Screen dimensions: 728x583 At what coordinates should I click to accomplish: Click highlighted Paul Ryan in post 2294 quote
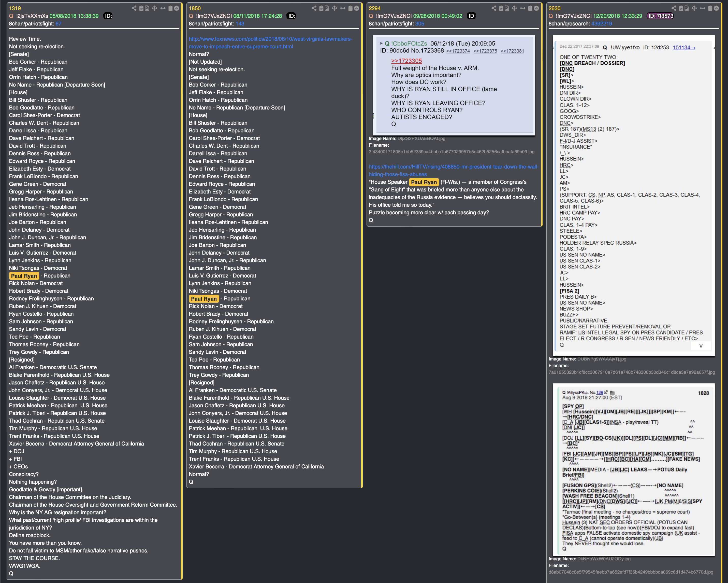tap(424, 182)
